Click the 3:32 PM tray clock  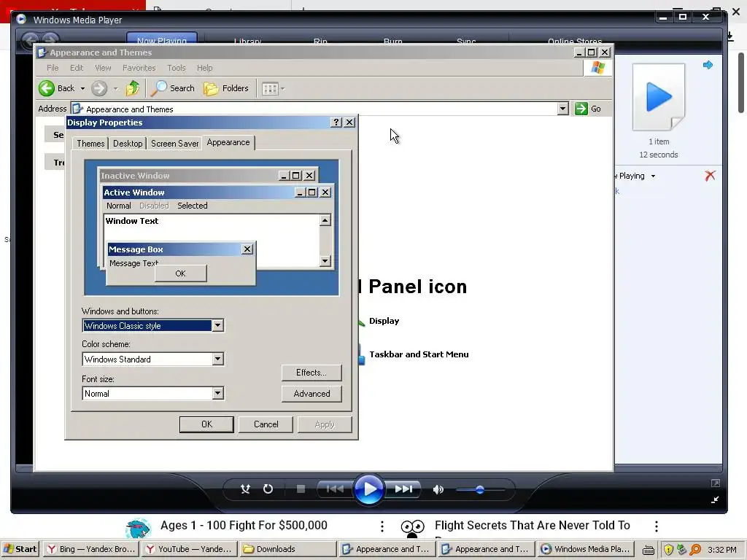722,550
